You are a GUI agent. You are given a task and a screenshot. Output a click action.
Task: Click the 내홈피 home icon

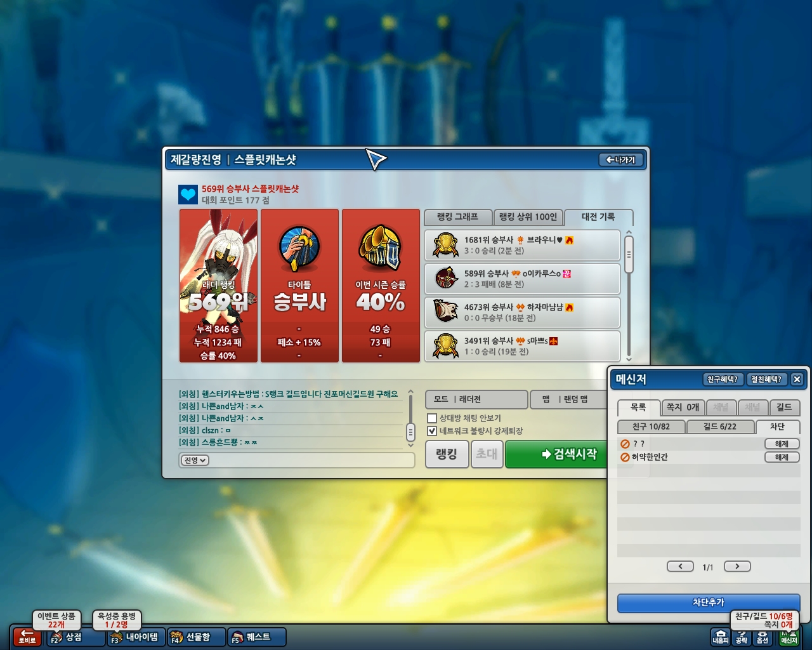coord(721,637)
